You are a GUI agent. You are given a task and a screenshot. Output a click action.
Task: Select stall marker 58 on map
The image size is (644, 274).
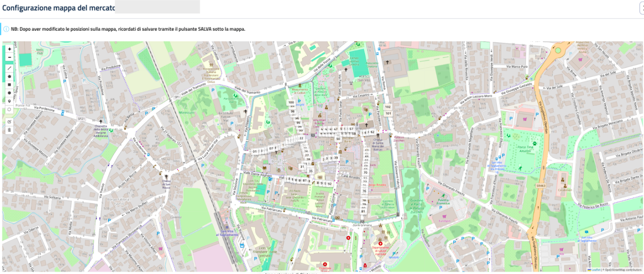[354, 134]
